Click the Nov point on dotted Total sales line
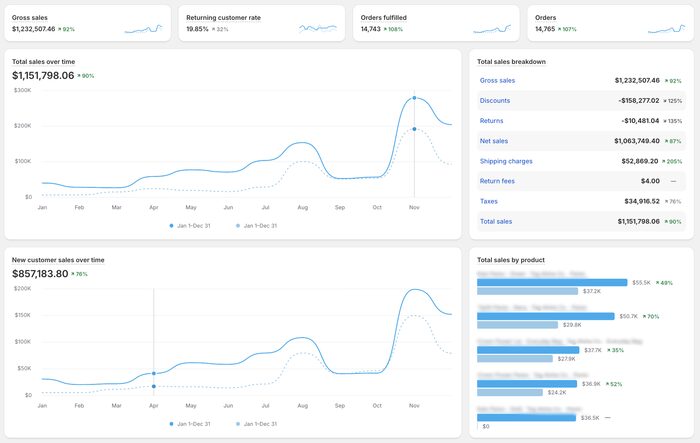Screen dimensions: 700x443 point(414,129)
